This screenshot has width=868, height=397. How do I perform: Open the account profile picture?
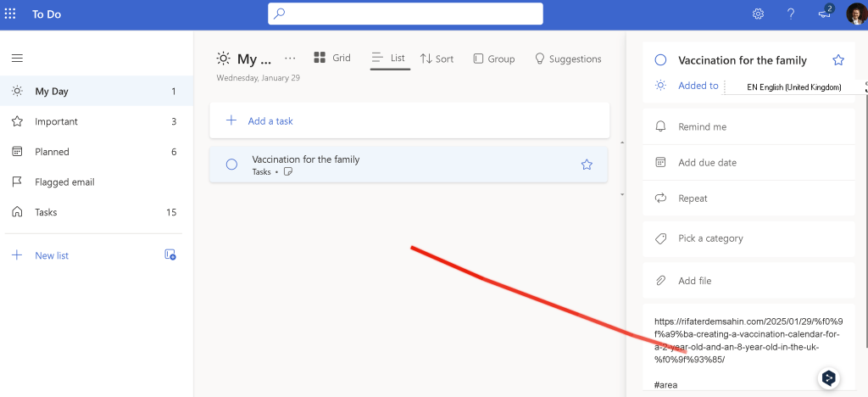[x=856, y=14]
